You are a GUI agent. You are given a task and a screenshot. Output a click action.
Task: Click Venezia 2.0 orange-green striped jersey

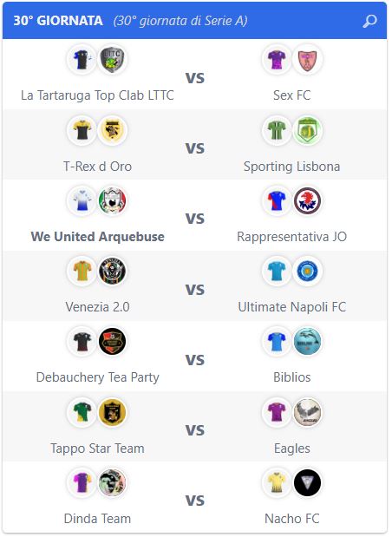pyautogui.click(x=82, y=272)
